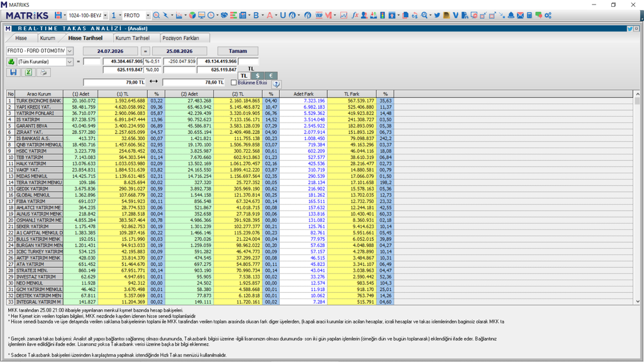Select the TURK EKONOMI BANK row
The height and width of the screenshot is (362, 644).
point(200,101)
